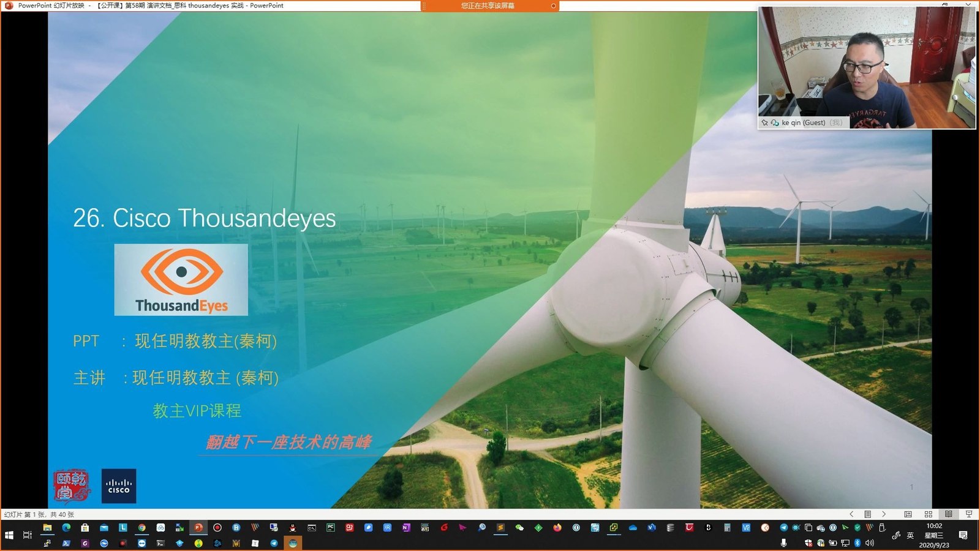Open the highlighted orange app on second taskbar row
This screenshot has width=980, height=551.
pos(293,542)
